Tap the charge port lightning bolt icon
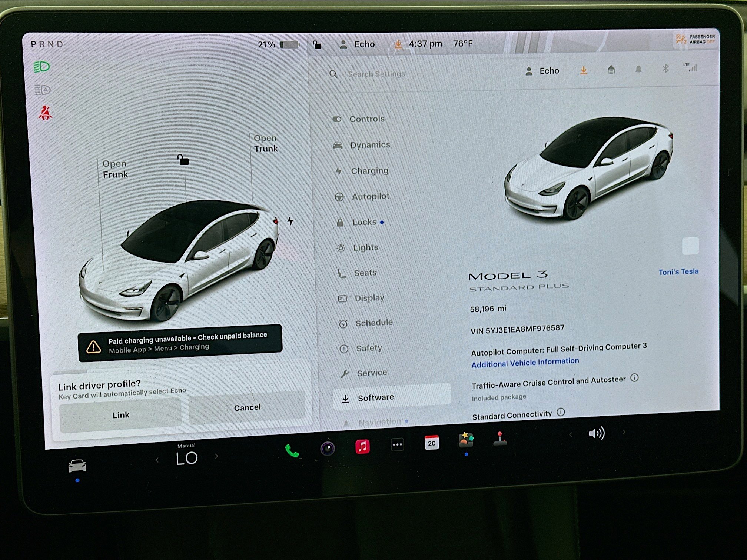The image size is (747, 560). [290, 221]
